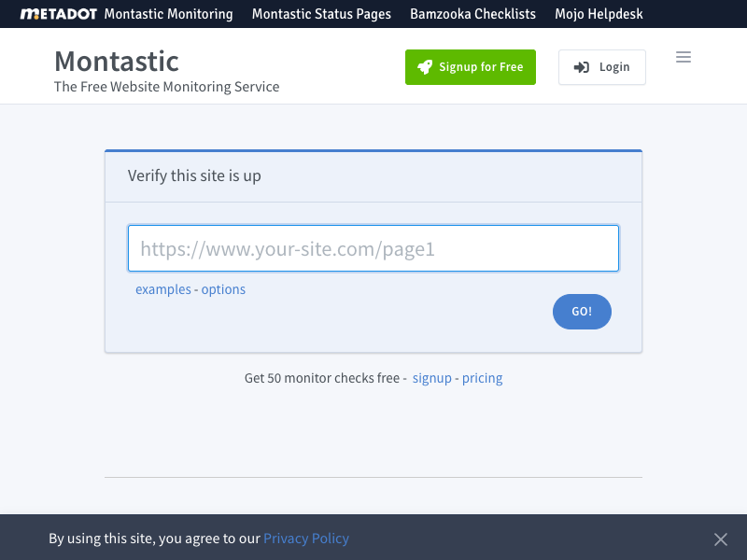Open the hamburger menu icon
Viewport: 747px width, 560px height.
pyautogui.click(x=684, y=57)
